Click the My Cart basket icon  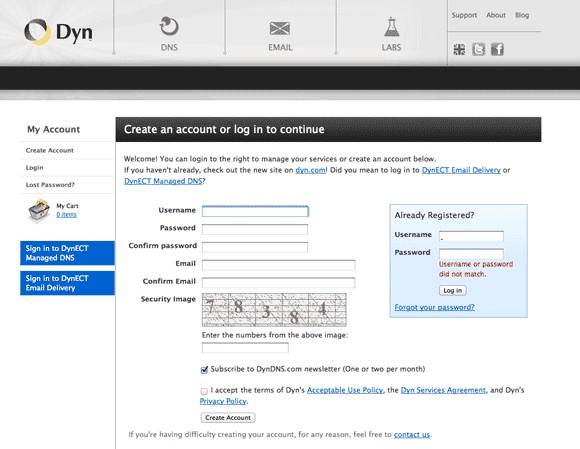tap(39, 211)
